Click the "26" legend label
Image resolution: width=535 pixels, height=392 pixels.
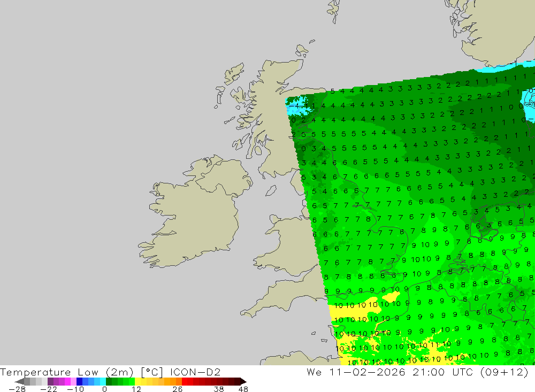coord(178,389)
